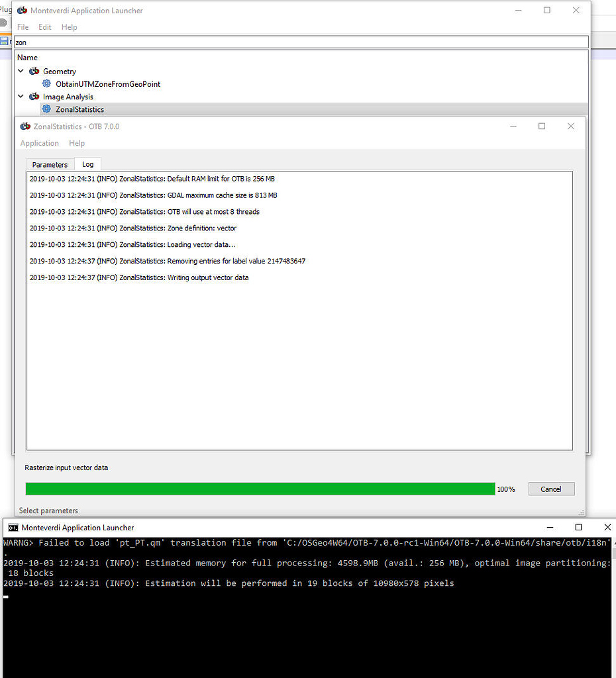Open the Application menu in ZonalStatistics
This screenshot has width=616, height=678.
39,143
